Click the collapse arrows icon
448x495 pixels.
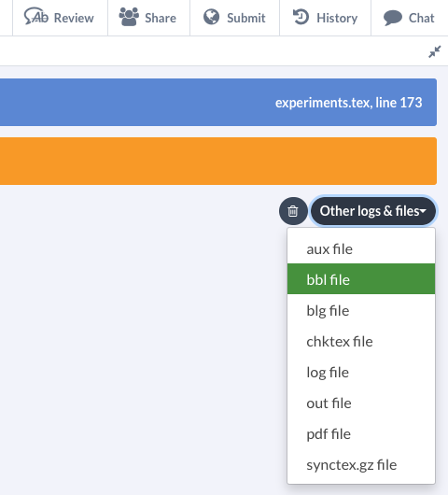(434, 51)
